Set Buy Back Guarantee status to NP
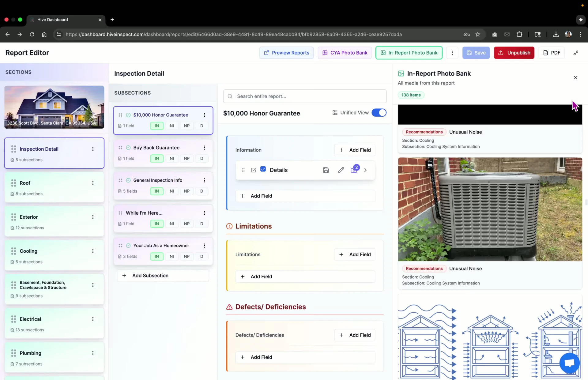Image resolution: width=588 pixels, height=380 pixels. pos(187,158)
